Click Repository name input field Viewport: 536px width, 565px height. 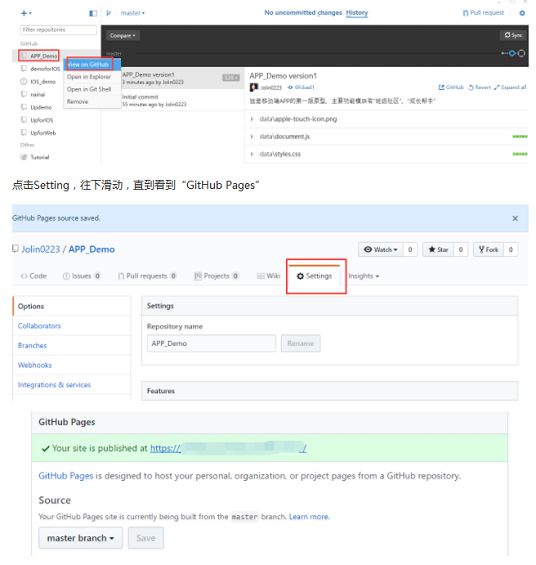[211, 343]
